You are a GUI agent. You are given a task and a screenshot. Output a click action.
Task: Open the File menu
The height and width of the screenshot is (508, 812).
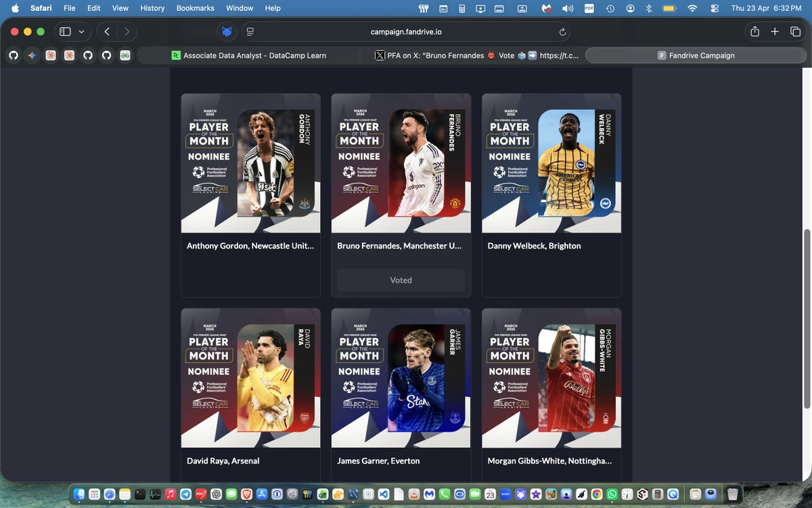pos(69,8)
